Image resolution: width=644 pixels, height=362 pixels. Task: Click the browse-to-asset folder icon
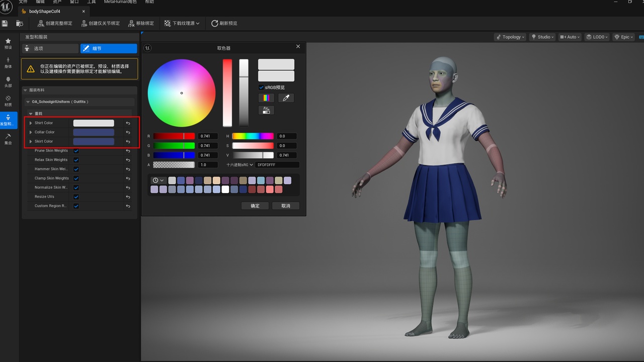(20, 23)
